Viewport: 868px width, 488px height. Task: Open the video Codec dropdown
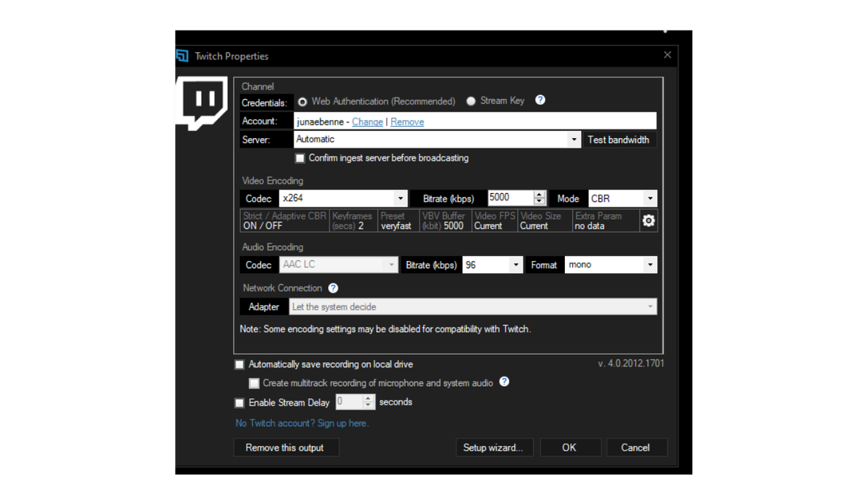click(x=401, y=197)
